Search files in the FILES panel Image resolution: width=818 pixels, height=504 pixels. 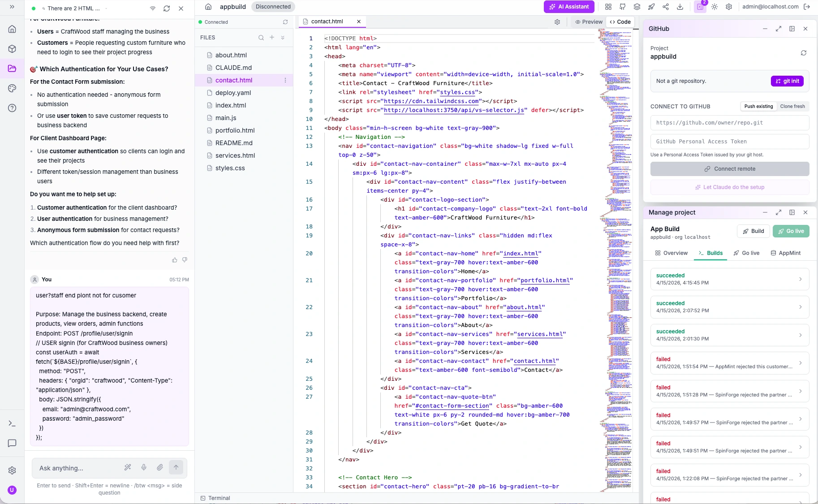(261, 38)
